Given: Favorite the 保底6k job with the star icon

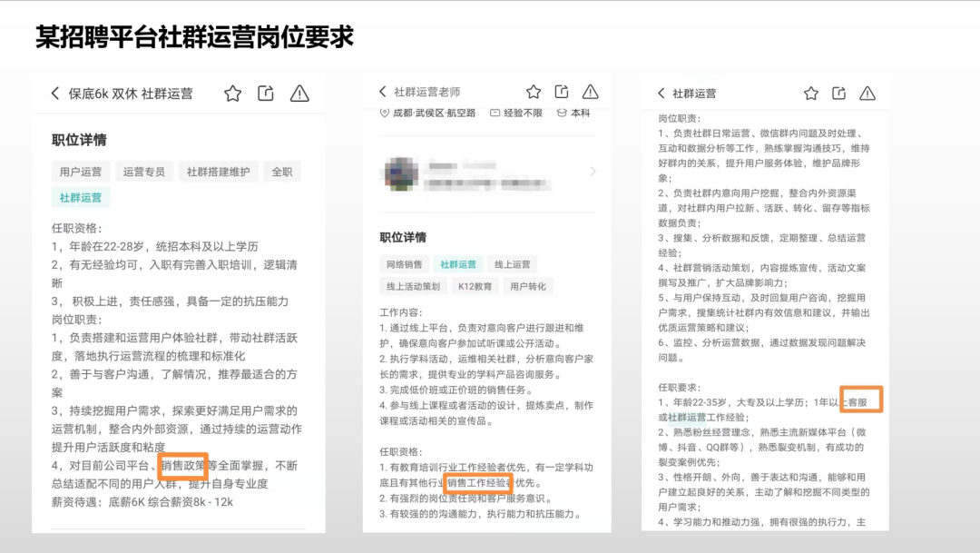Looking at the screenshot, I should [233, 93].
